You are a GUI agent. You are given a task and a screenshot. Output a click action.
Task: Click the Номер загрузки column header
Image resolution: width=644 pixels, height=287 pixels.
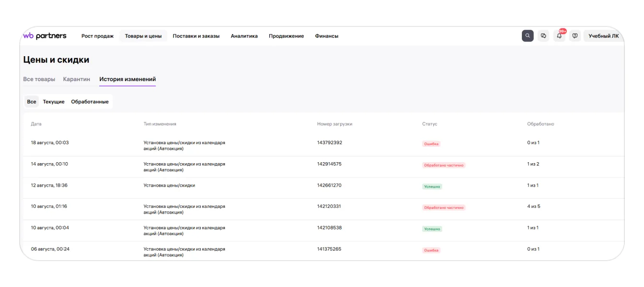pos(334,124)
